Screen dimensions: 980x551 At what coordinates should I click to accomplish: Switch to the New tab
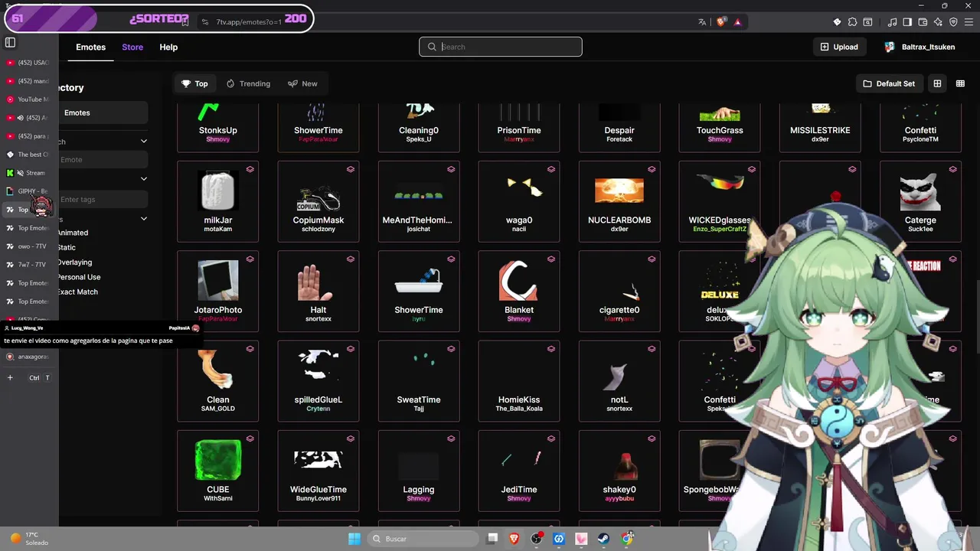coord(302,83)
